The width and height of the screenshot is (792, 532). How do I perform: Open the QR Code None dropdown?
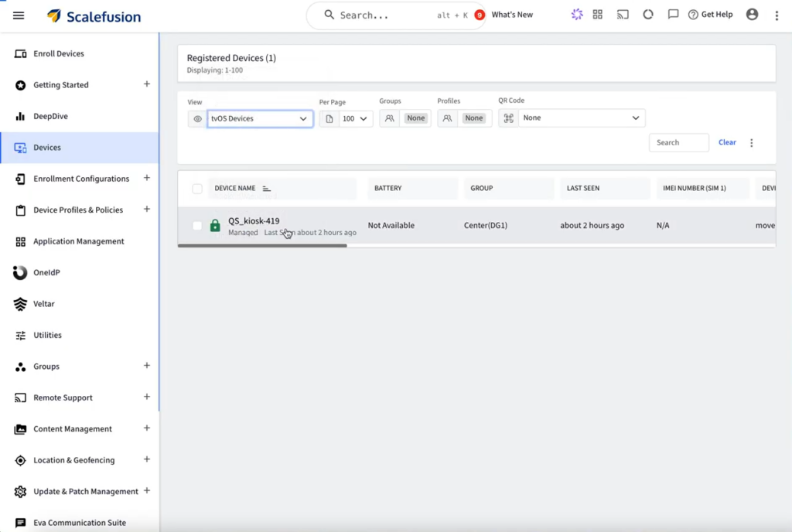coord(582,118)
